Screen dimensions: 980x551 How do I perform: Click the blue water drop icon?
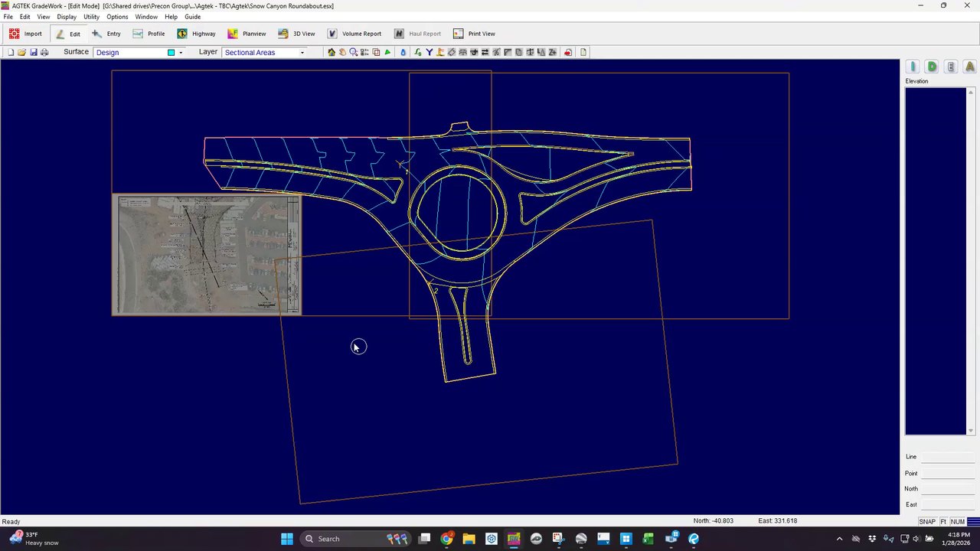click(403, 52)
